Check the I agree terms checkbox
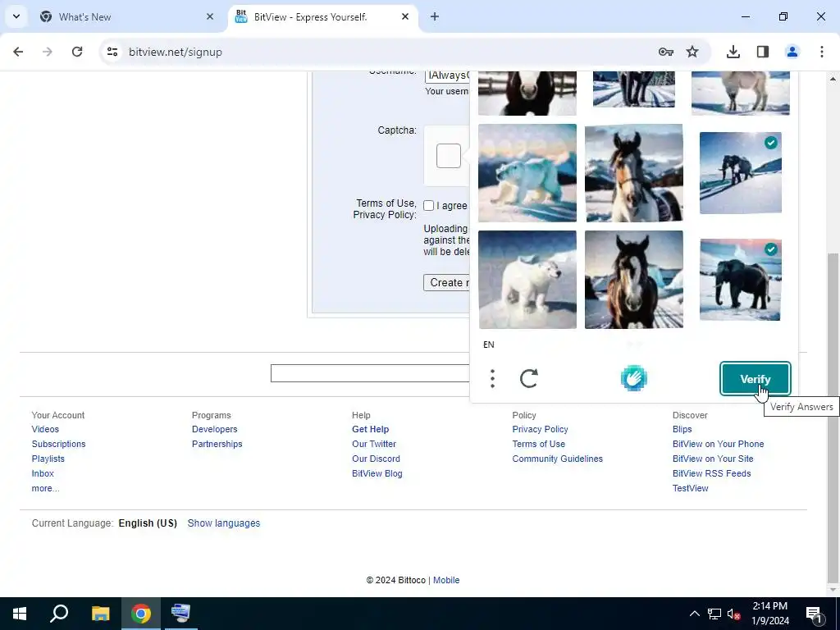This screenshot has width=840, height=630. pyautogui.click(x=428, y=206)
